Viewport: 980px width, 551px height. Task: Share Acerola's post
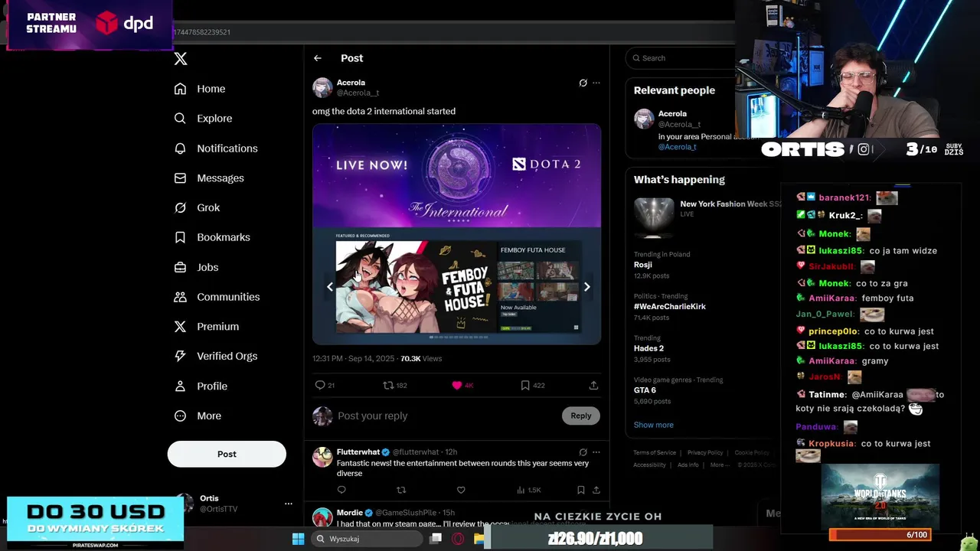tap(593, 385)
